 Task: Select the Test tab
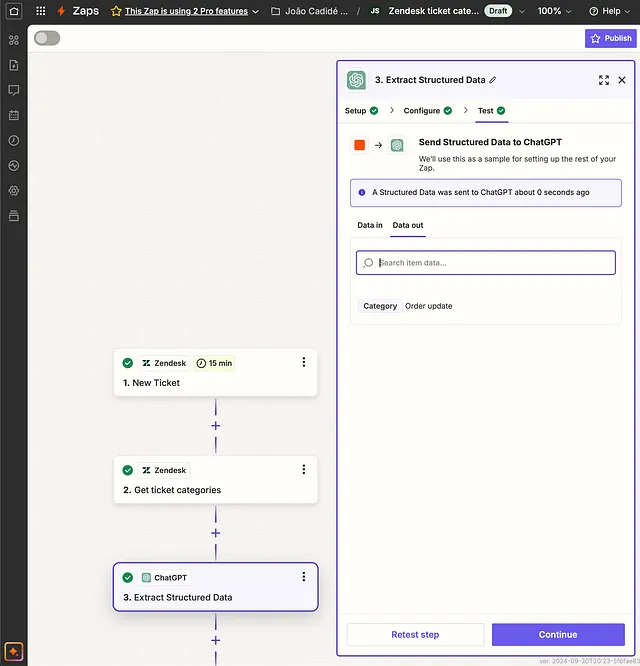pyautogui.click(x=491, y=110)
